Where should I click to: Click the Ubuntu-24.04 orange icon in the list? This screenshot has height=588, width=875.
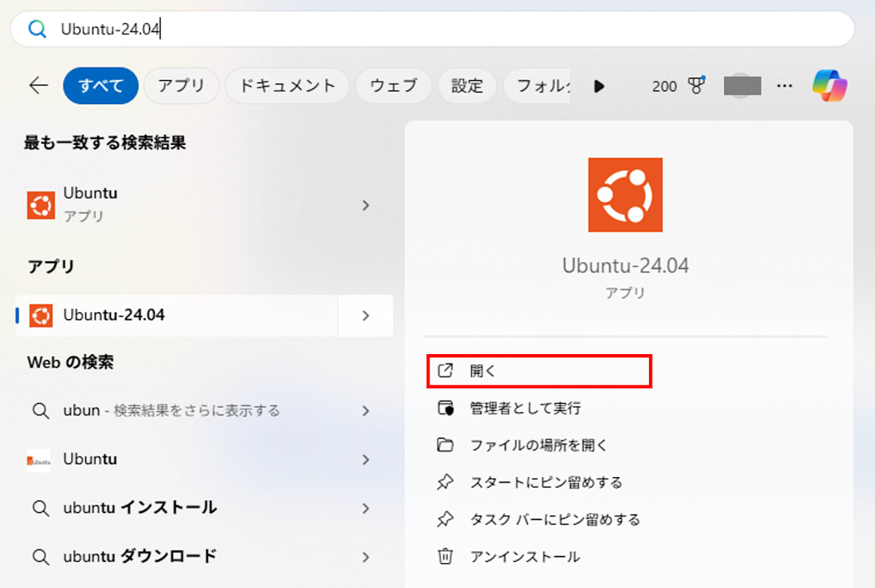coord(41,315)
